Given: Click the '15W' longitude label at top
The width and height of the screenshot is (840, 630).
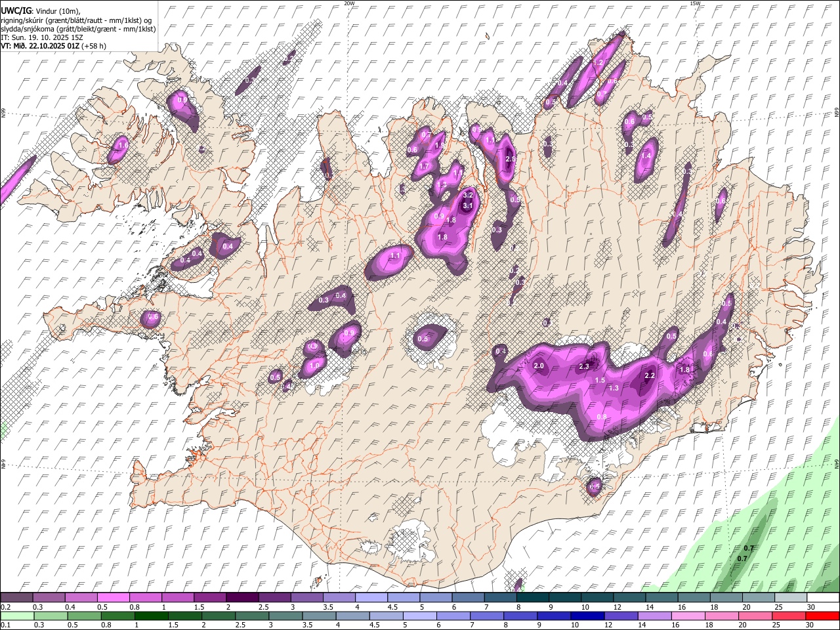Looking at the screenshot, I should [x=694, y=3].
